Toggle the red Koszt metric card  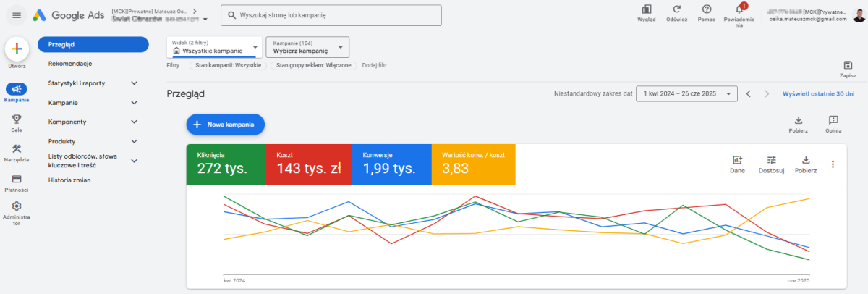pyautogui.click(x=309, y=164)
